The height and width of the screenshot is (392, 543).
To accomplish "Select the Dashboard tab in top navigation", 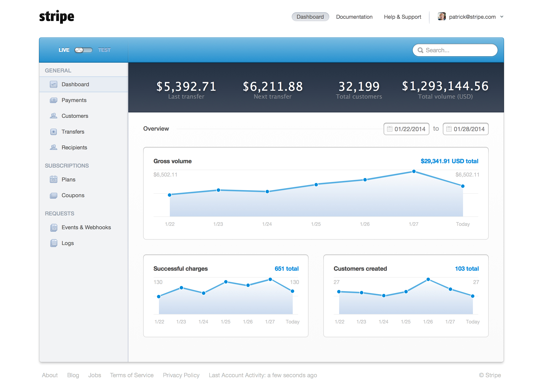I will (310, 17).
